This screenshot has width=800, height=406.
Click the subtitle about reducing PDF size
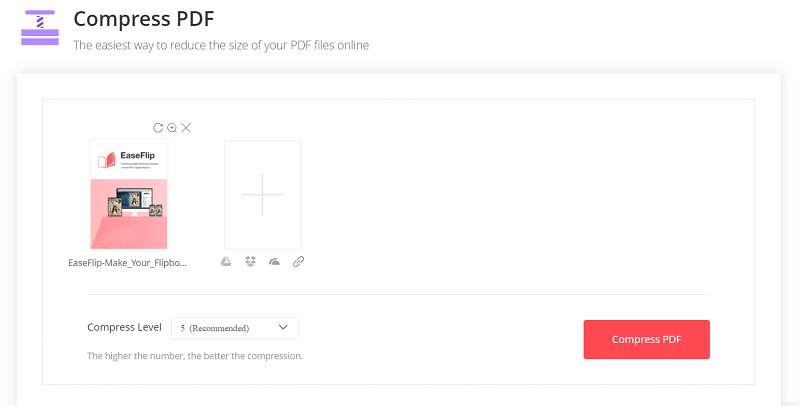[x=221, y=45]
